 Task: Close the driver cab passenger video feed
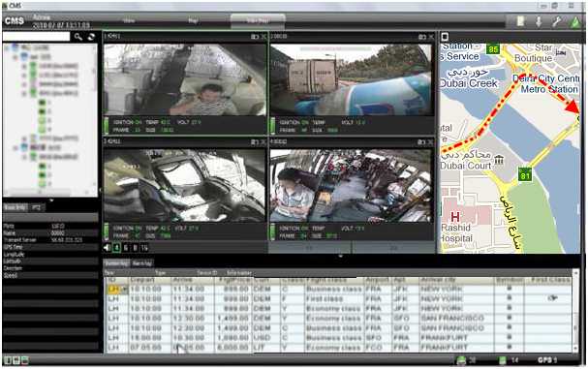click(264, 37)
